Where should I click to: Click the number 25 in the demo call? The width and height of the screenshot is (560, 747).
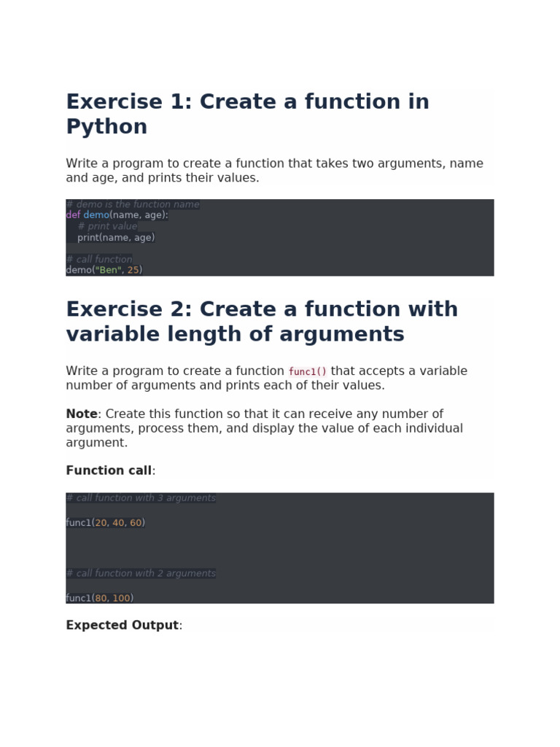tap(133, 271)
